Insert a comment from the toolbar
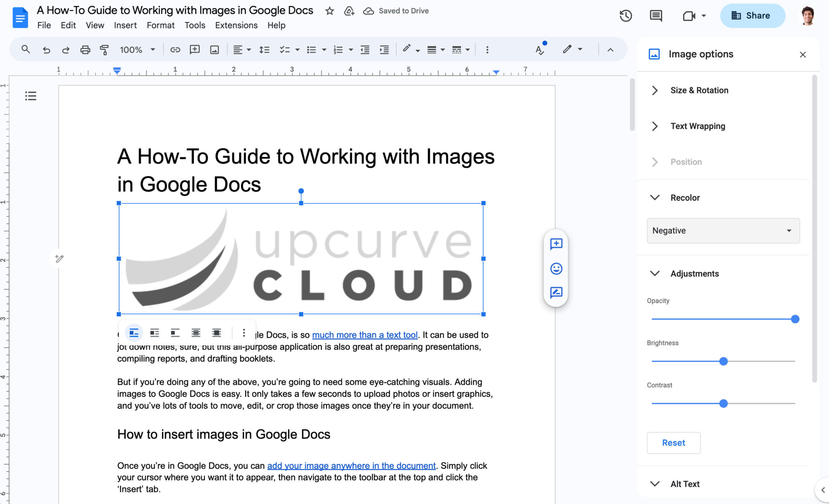829x504 pixels. (195, 49)
